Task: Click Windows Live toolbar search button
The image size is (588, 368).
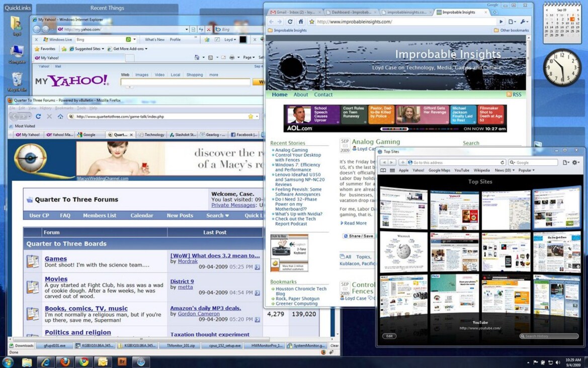Action: pyautogui.click(x=128, y=39)
